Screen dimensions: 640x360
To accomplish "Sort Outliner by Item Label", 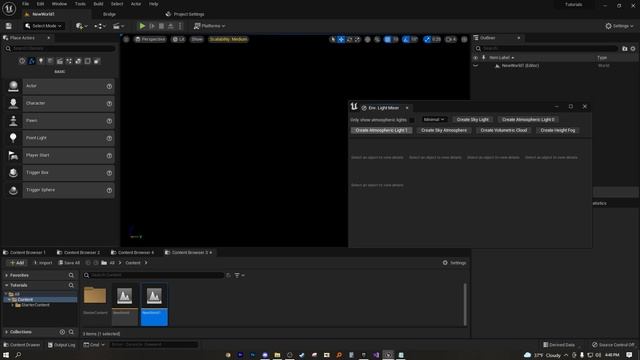I will (501, 58).
